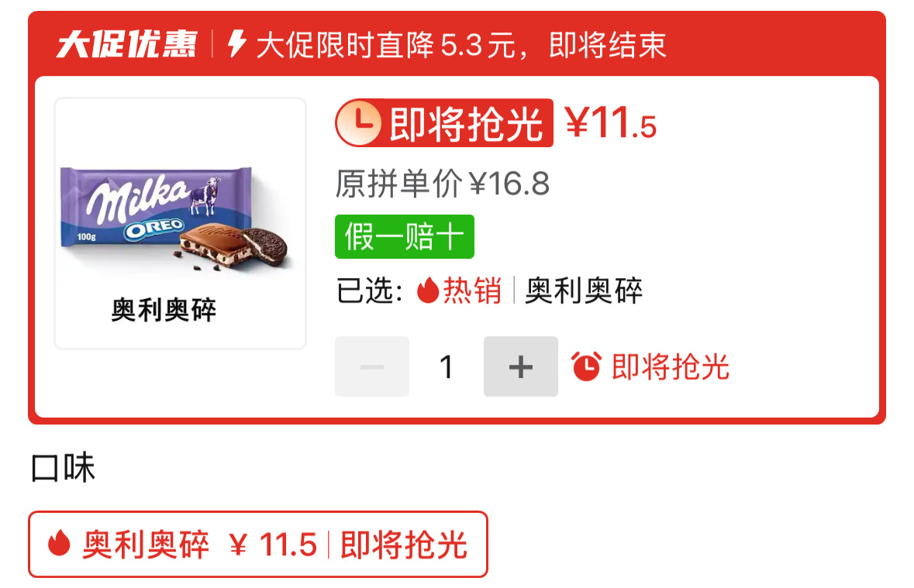Click the green 假一赔十 guarantee badge
The image size is (914, 588).
(405, 236)
